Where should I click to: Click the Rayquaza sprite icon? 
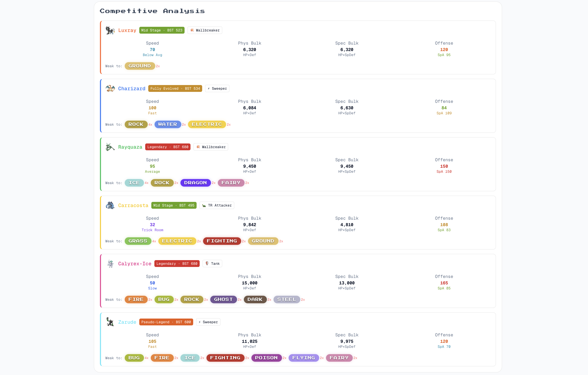110,147
